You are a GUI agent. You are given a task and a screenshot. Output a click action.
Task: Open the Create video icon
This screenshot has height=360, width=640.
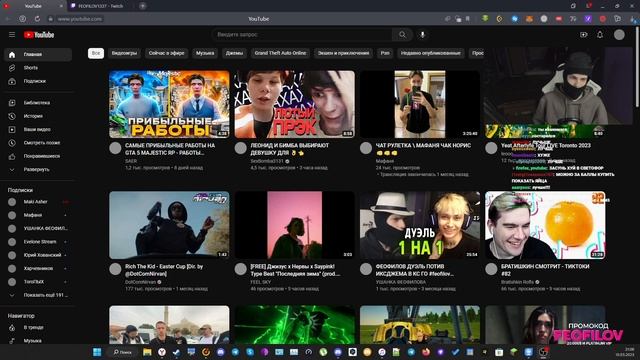(584, 35)
